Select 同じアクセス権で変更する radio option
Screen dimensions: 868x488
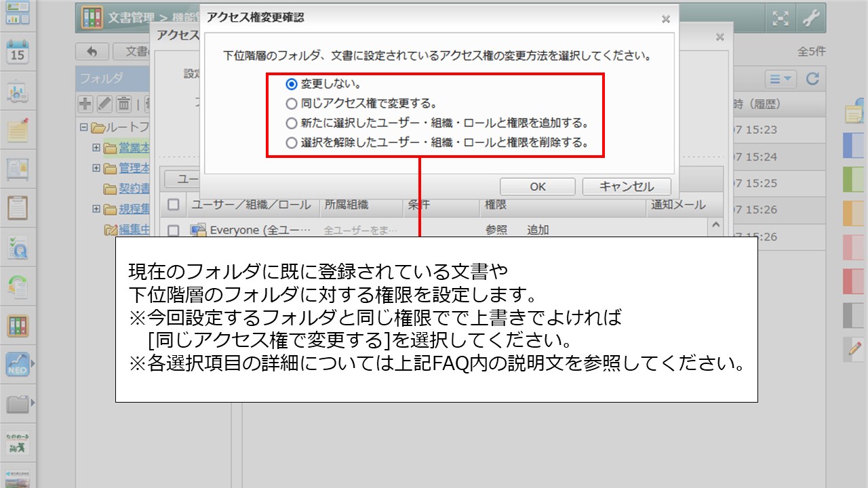[x=292, y=104]
